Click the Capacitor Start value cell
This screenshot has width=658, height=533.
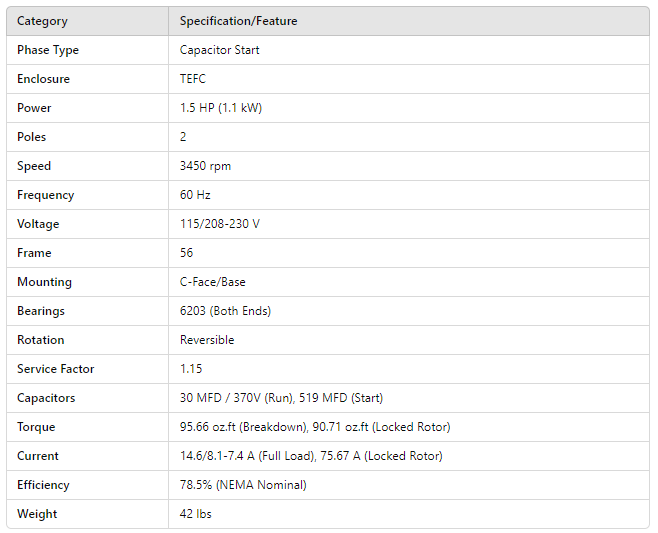tap(219, 50)
